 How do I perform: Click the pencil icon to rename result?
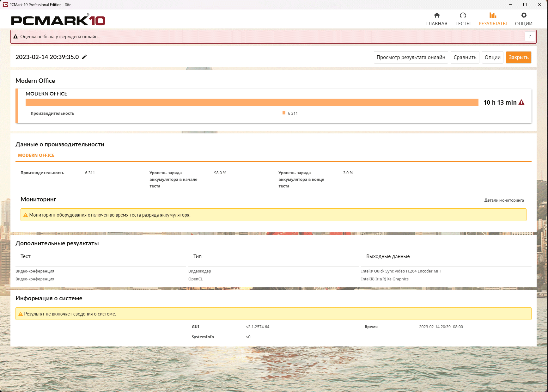(x=84, y=57)
